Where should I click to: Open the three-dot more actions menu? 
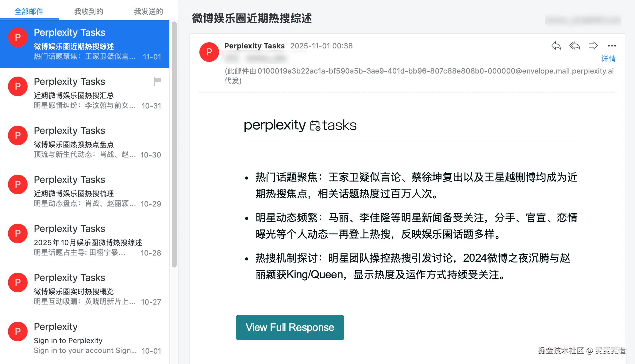612,46
